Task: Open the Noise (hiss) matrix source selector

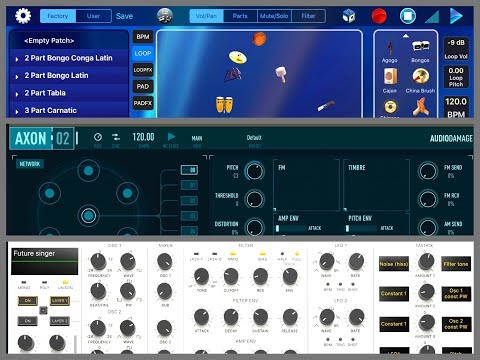Action: click(x=394, y=264)
